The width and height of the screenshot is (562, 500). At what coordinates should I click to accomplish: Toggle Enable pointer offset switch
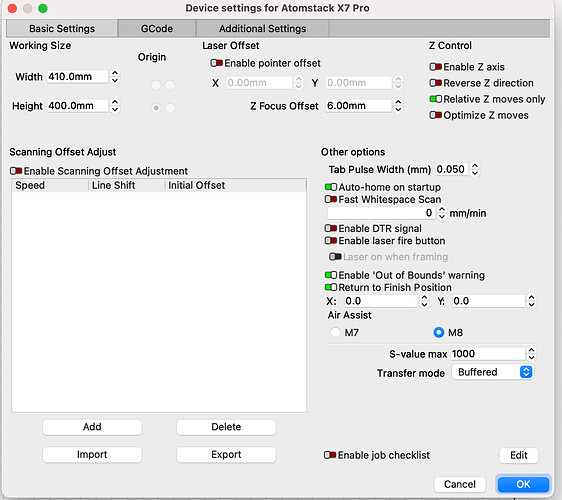(216, 63)
